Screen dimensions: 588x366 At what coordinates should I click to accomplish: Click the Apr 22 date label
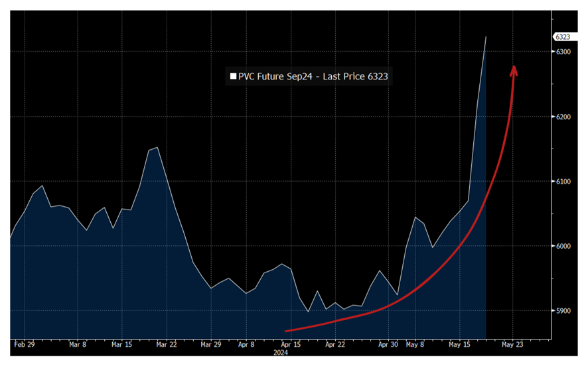point(335,344)
